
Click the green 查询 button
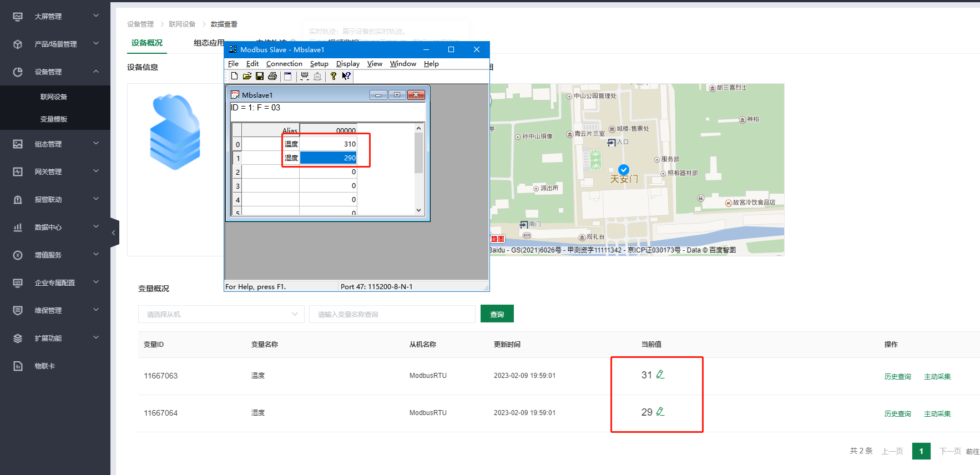(x=497, y=314)
